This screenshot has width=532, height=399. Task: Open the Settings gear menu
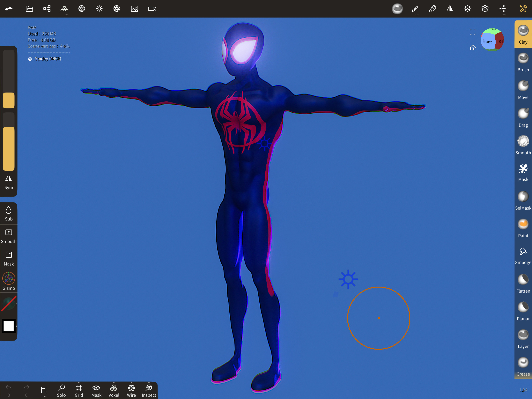tap(485, 9)
